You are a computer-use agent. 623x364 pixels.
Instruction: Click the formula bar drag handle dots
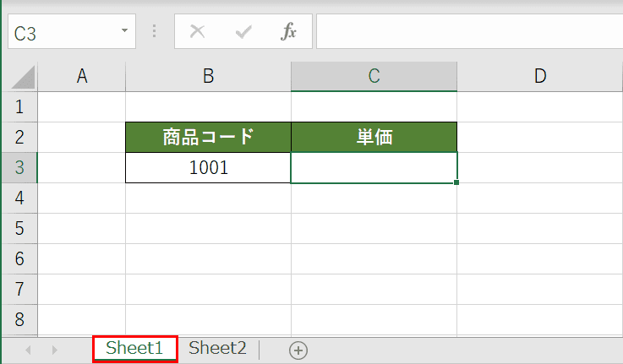[154, 31]
